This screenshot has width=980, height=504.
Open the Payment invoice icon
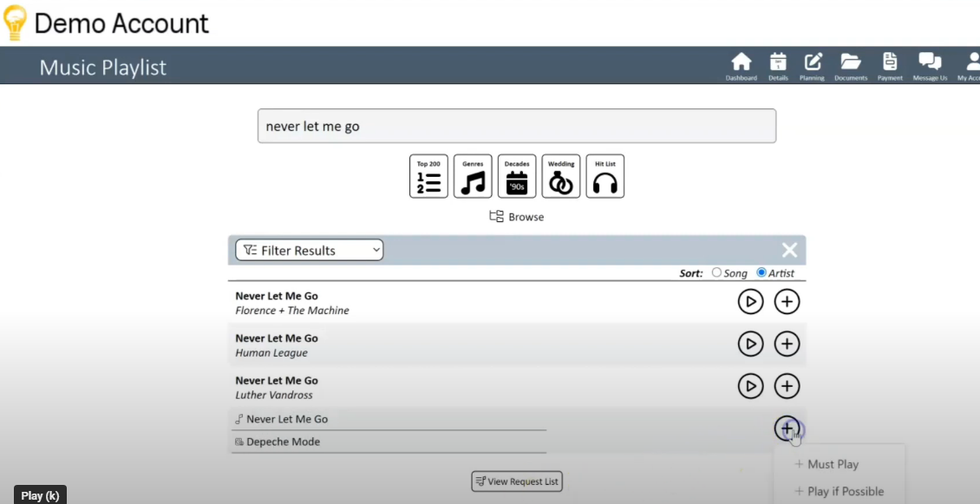click(x=890, y=66)
